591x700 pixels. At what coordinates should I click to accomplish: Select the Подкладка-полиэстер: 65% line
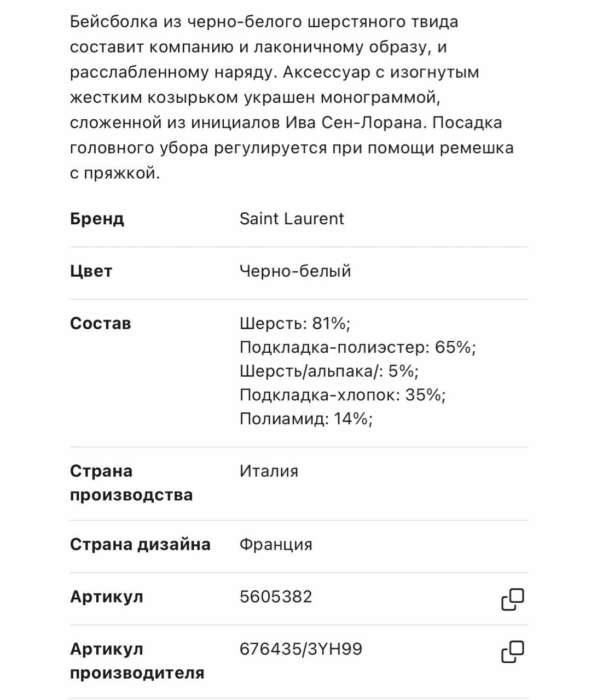tap(358, 347)
